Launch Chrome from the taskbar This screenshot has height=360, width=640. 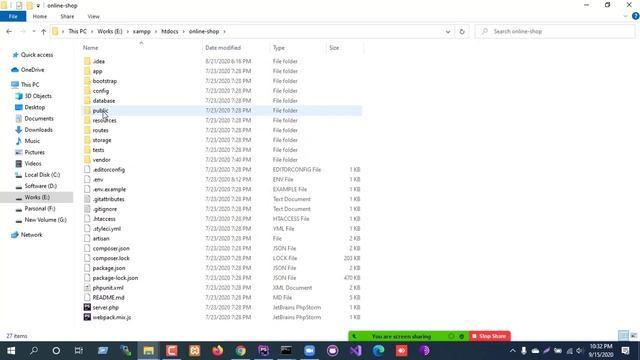tap(241, 351)
